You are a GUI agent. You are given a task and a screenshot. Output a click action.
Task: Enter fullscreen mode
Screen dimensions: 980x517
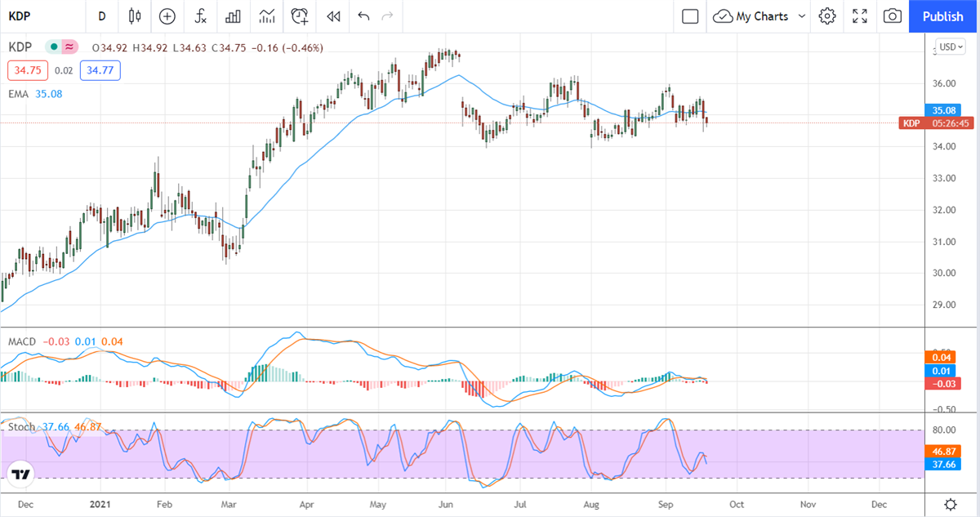point(860,16)
